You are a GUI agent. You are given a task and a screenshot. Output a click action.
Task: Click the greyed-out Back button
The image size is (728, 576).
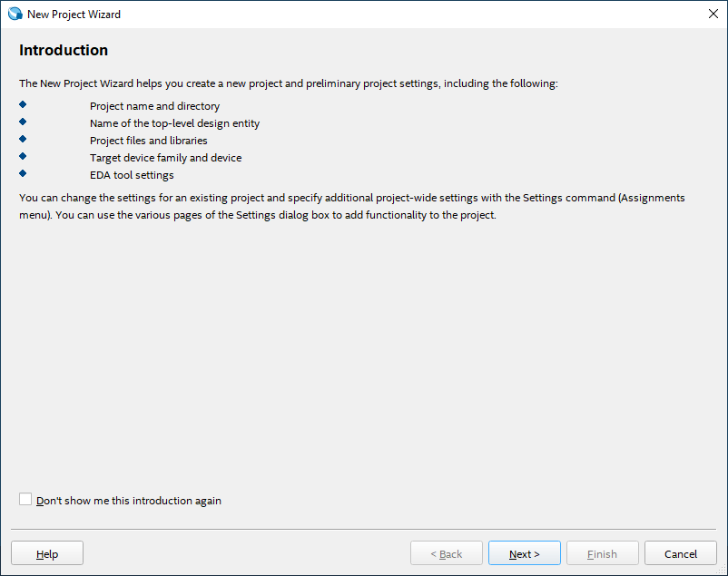pos(447,553)
